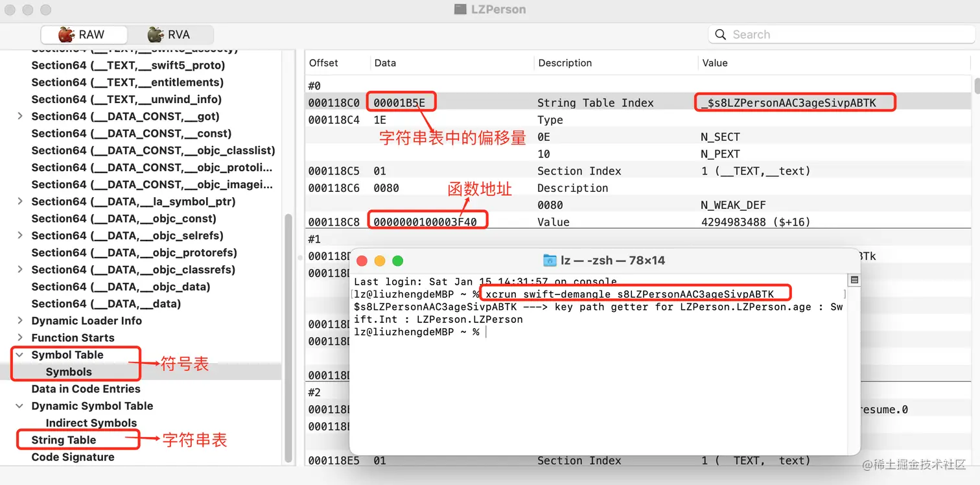
Task: Click the folder icon in terminal title
Action: [x=550, y=260]
